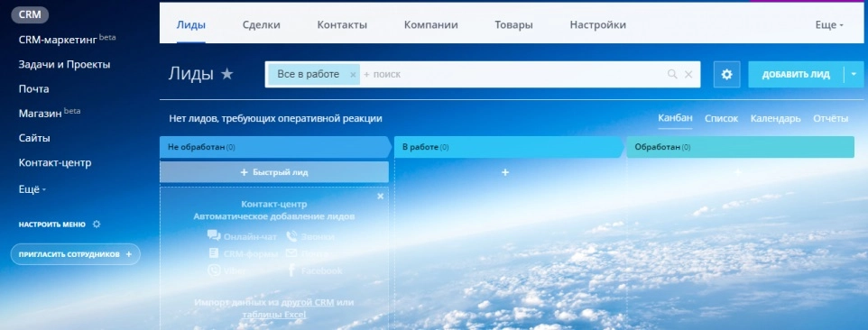868x330 pixels.
Task: Open dropdown arrow beside Добавить лид
Action: pos(854,74)
